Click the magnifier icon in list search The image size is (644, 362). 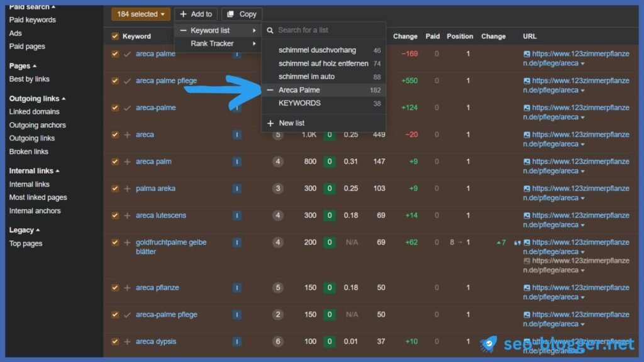click(x=270, y=30)
